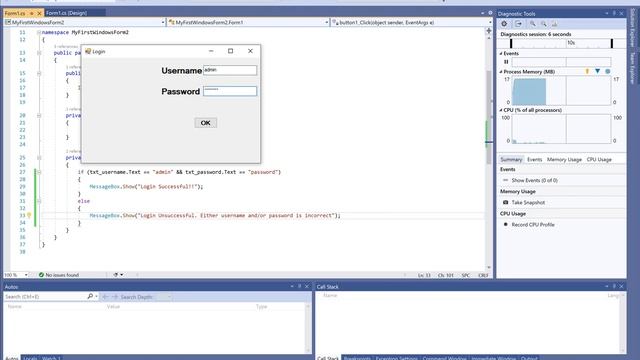Image resolution: width=640 pixels, height=360 pixels.
Task: Pin the Diagnostic Tools panel
Action: coord(614,13)
